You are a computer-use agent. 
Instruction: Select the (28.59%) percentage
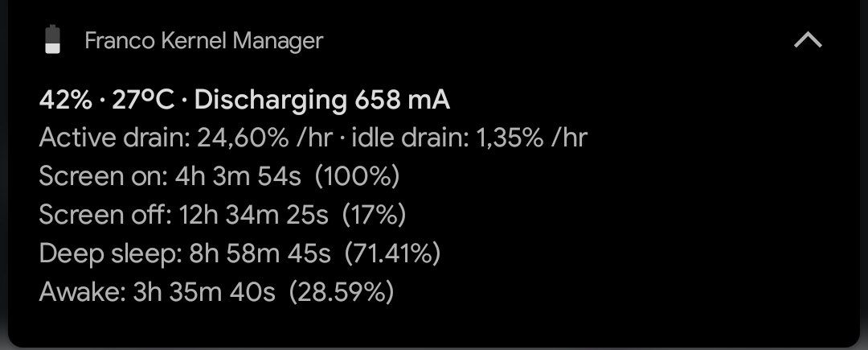pyautogui.click(x=342, y=291)
